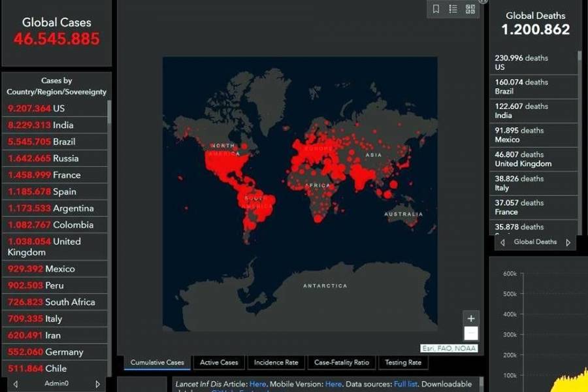Select Germany in the cases list
Screen dimensions: 588x392
(55, 352)
